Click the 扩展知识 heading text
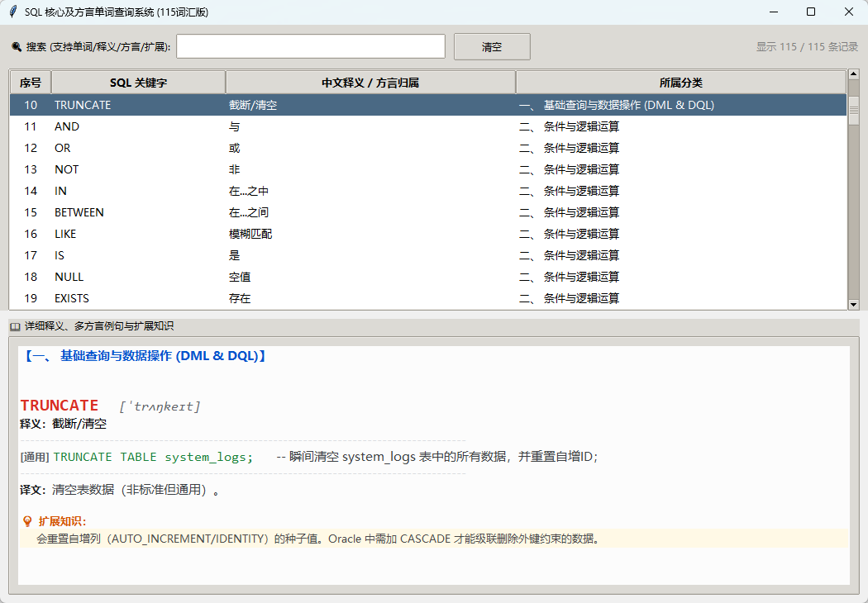 62,522
